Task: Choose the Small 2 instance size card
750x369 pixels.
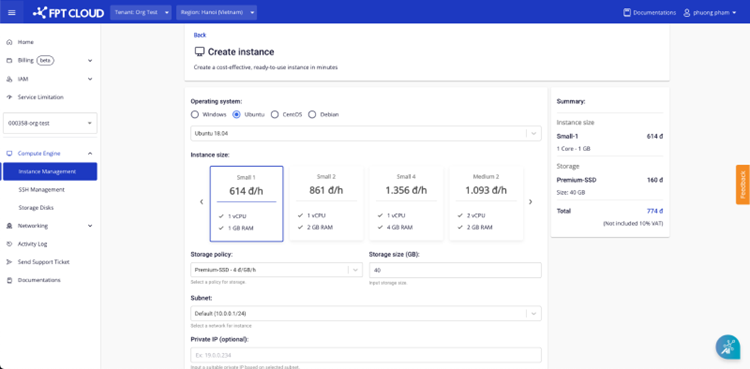Action: point(326,203)
